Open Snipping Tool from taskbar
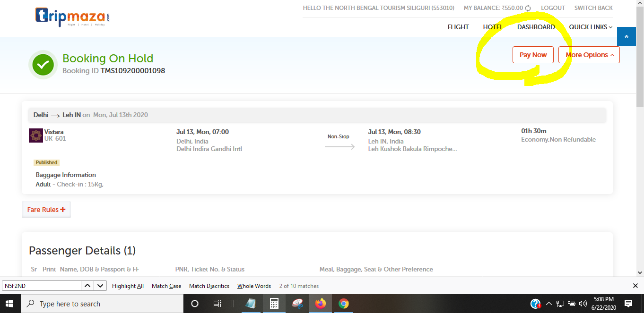Viewport: 644px width, 313px height. 297,304
